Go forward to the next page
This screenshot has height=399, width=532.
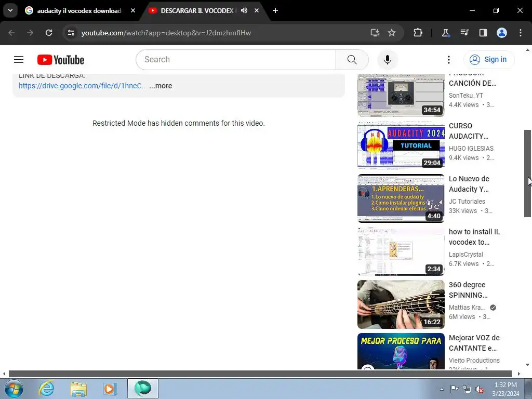30,33
